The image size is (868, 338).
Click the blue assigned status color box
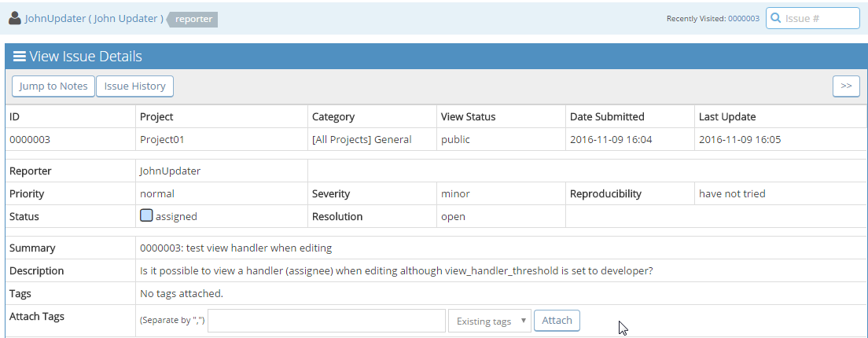pos(146,215)
